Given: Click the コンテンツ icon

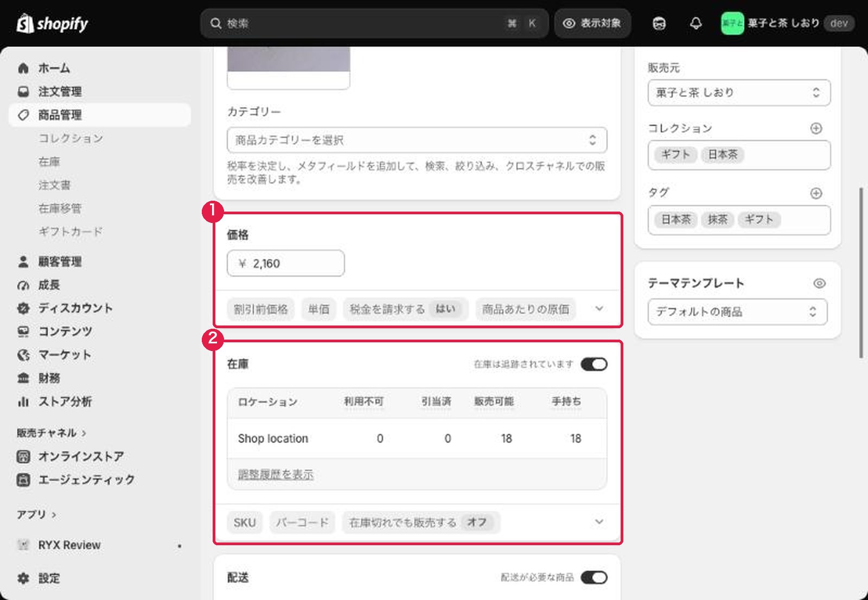Looking at the screenshot, I should (23, 331).
